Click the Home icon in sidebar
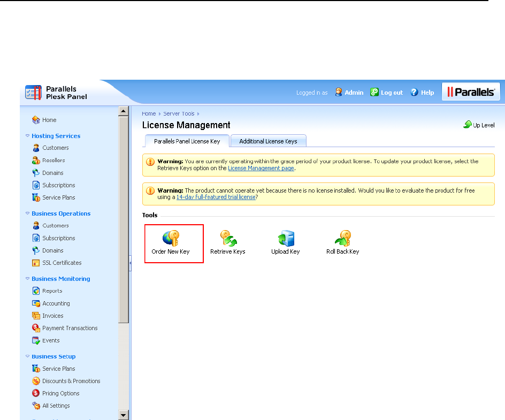The height and width of the screenshot is (420, 505). [36, 120]
